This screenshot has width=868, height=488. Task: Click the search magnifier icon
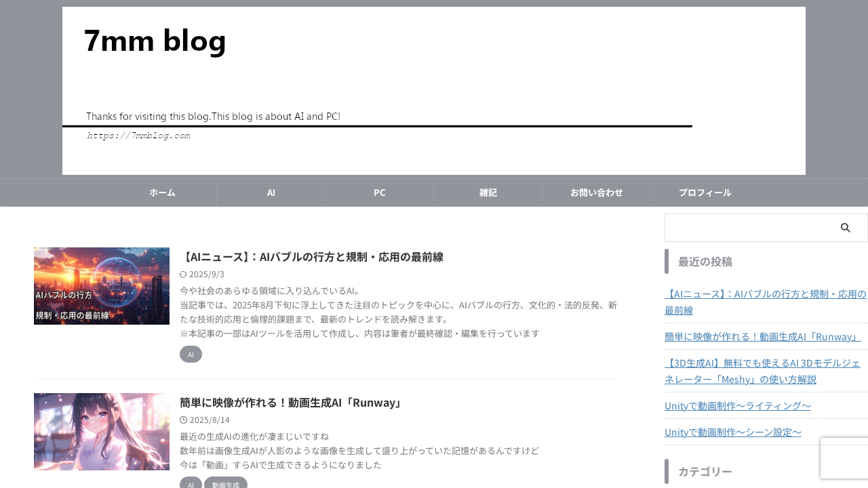(x=844, y=227)
